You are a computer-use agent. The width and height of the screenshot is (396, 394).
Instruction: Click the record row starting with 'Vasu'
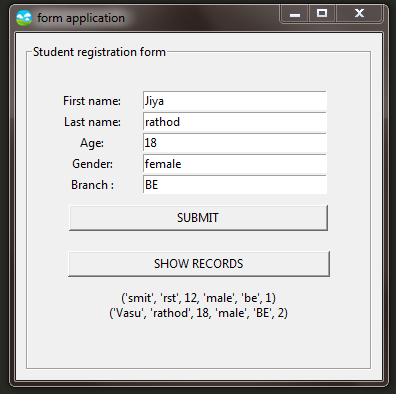pos(198,313)
